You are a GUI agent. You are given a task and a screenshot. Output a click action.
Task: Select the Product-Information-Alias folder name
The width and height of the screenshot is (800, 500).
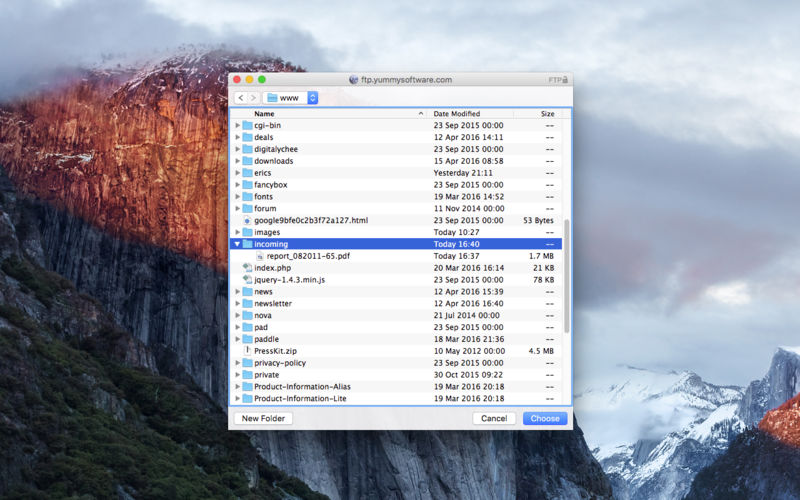coord(302,387)
